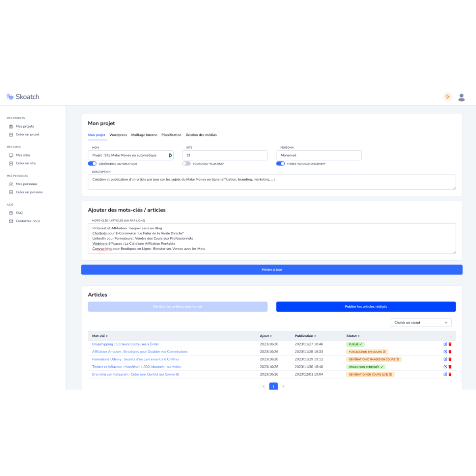Click GÉNÉRATION D'IMAGES EN COURS badge
The height and width of the screenshot is (476, 476).
click(374, 359)
